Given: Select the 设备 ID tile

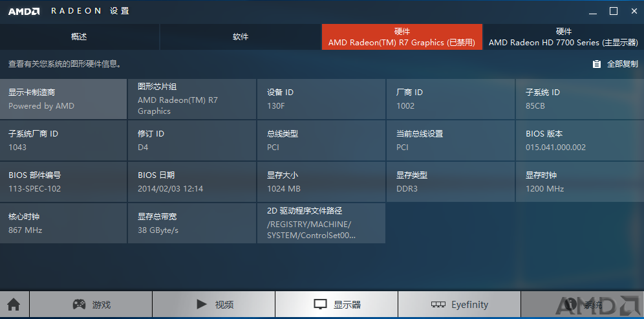Looking at the screenshot, I should [x=321, y=99].
